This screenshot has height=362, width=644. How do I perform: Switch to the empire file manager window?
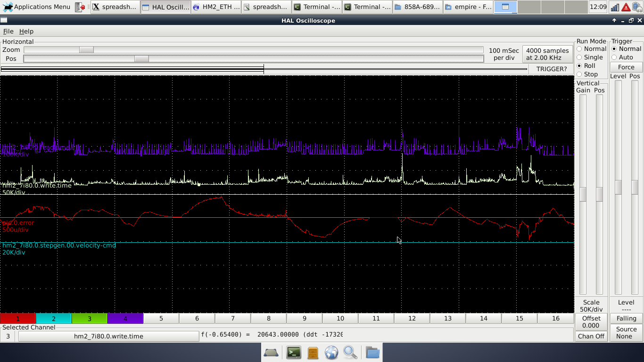(x=469, y=7)
